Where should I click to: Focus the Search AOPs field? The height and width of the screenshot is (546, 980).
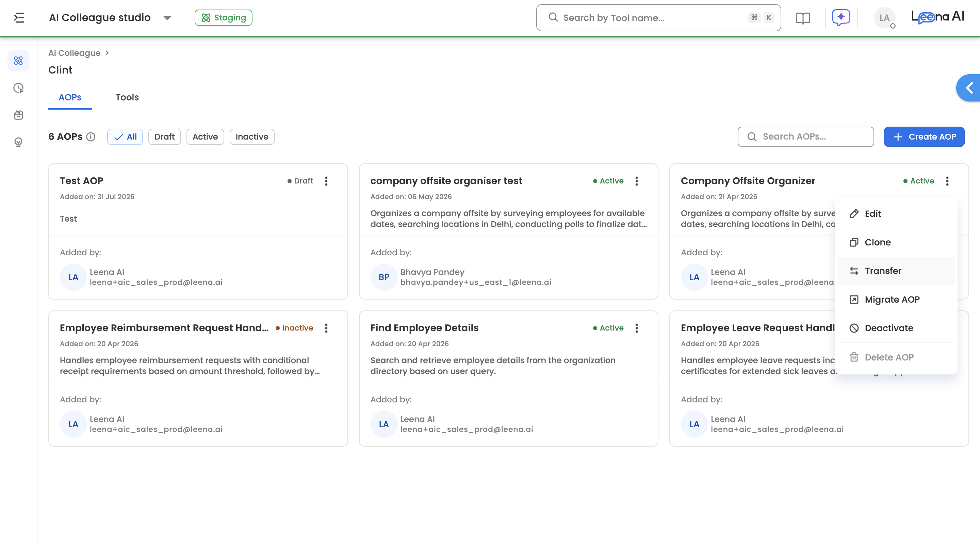pyautogui.click(x=805, y=136)
